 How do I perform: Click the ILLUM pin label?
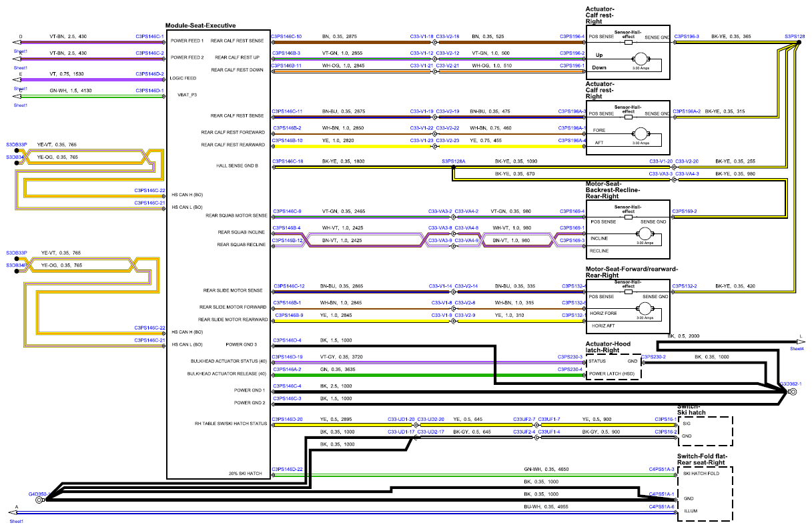pyautogui.click(x=691, y=511)
